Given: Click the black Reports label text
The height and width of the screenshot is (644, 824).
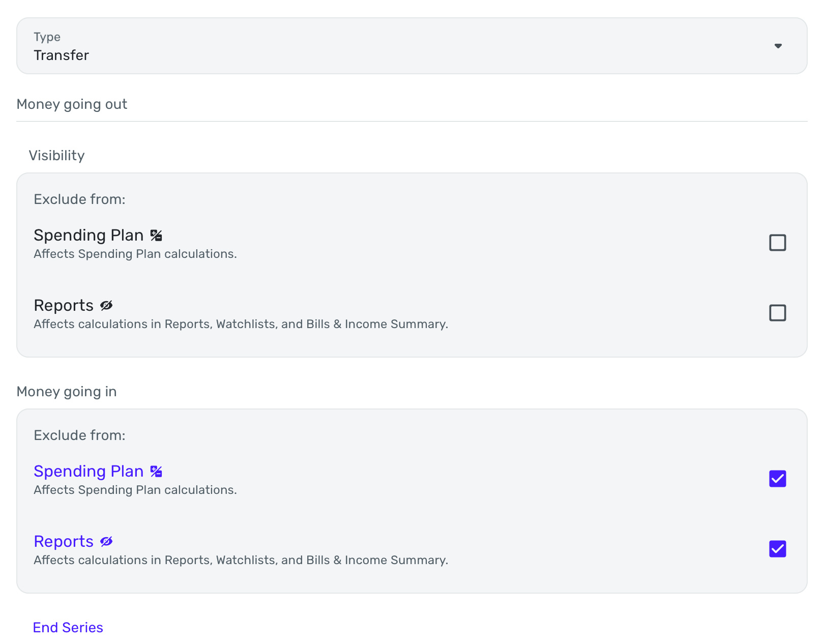Looking at the screenshot, I should 64,306.
